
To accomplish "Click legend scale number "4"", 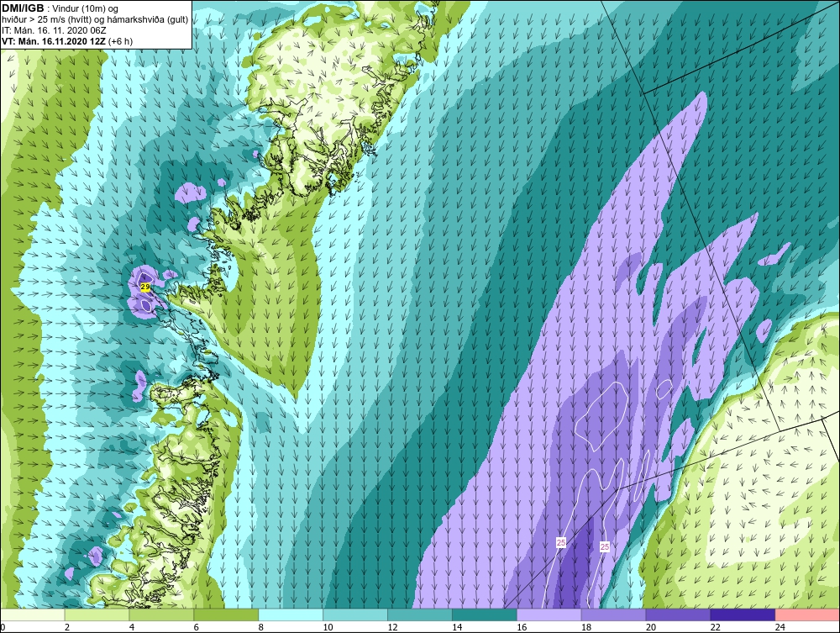I will pyautogui.click(x=131, y=628).
